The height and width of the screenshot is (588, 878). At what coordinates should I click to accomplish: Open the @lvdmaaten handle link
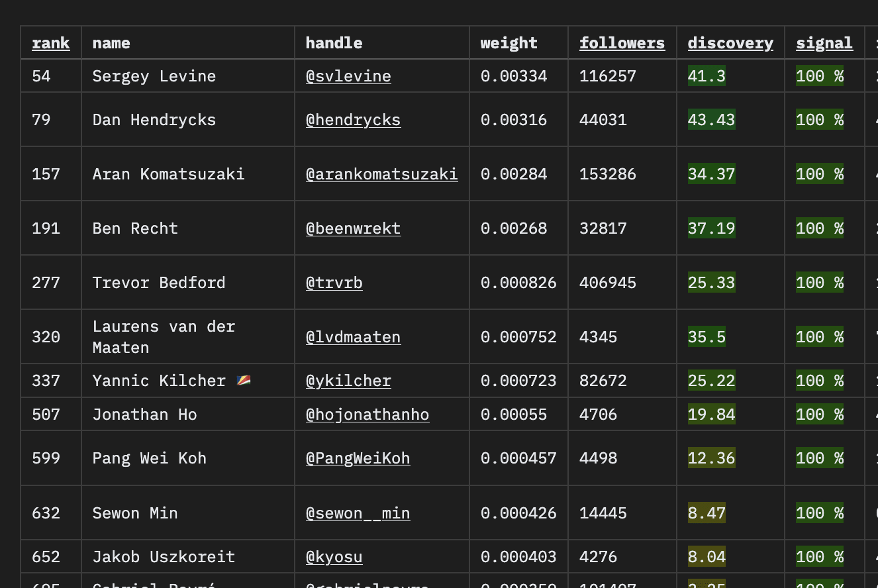click(353, 337)
